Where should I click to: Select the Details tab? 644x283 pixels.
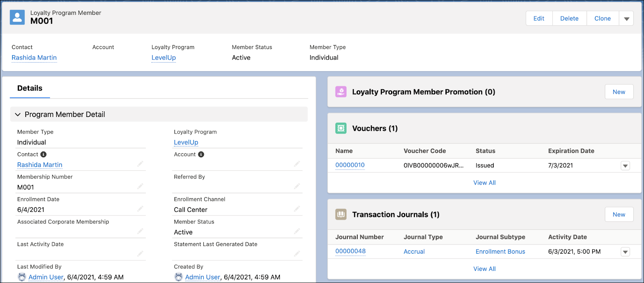click(30, 88)
